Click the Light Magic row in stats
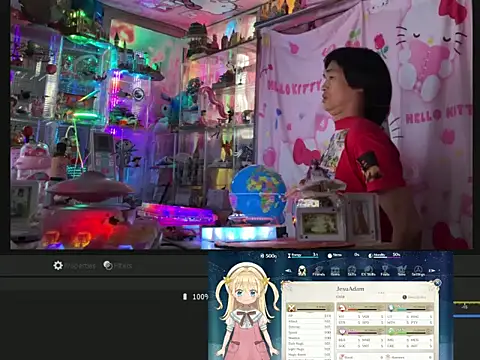Image resolution: width=480 pixels, height=360 pixels. pos(310,349)
